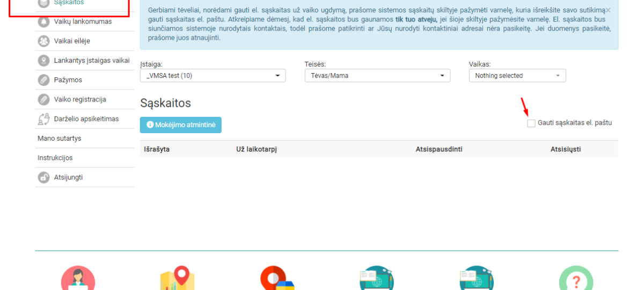Click the red pie chart footer icon
Image resolution: width=644 pixels, height=290 pixels.
(x=277, y=278)
